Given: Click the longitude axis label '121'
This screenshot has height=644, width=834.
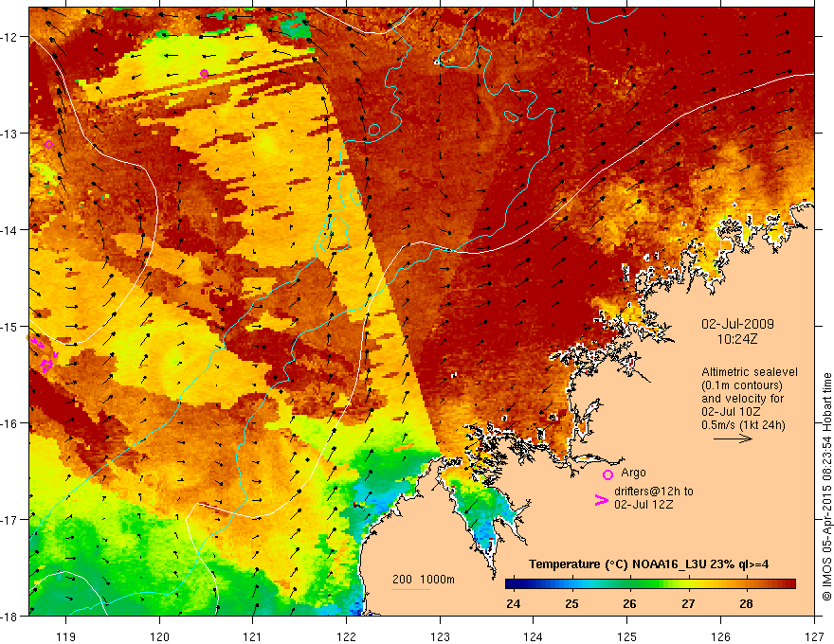Looking at the screenshot, I should click(253, 636).
